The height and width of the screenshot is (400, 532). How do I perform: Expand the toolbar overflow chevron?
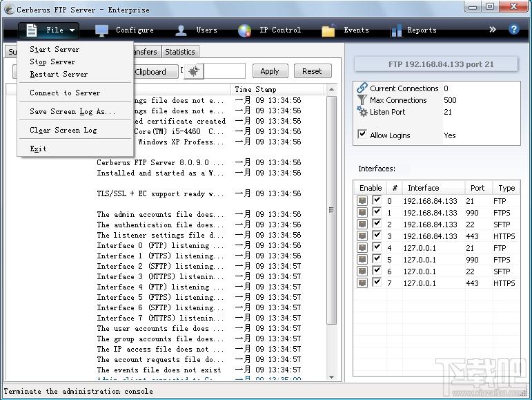[492, 30]
